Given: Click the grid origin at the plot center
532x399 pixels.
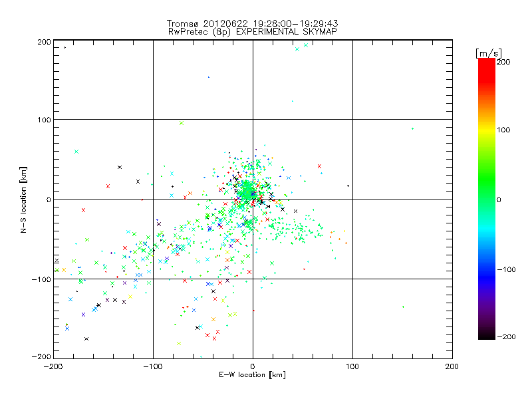Looking at the screenshot, I should pyautogui.click(x=253, y=199).
